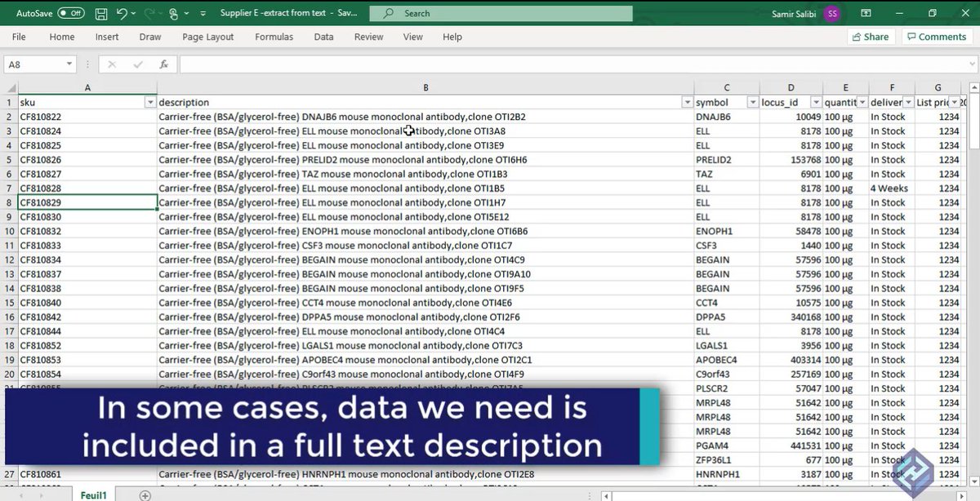Click the horizontal scrollbar right arrow

961,494
